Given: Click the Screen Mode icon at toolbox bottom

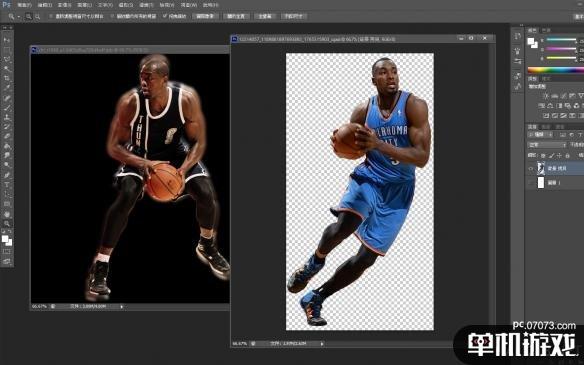Looking at the screenshot, I should 7,261.
